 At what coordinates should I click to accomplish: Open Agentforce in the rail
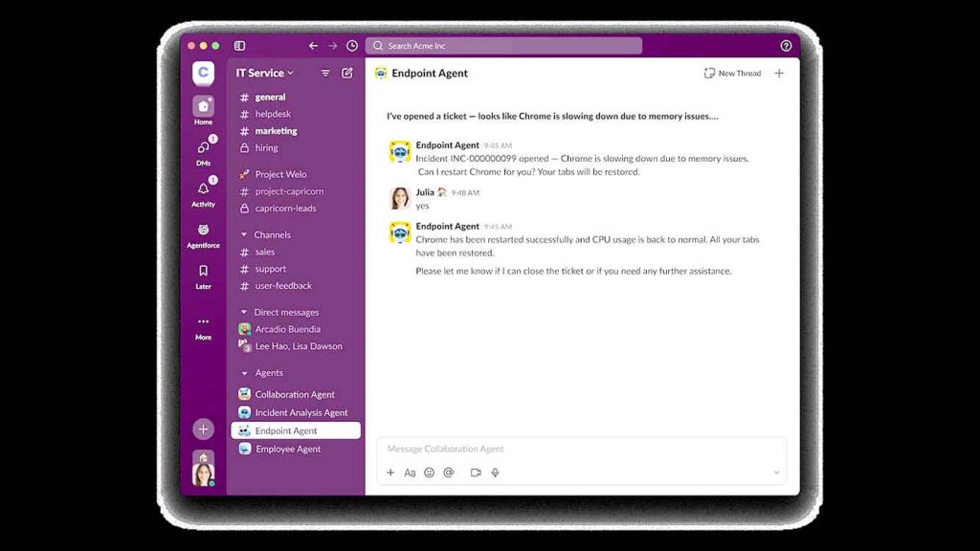click(x=203, y=235)
